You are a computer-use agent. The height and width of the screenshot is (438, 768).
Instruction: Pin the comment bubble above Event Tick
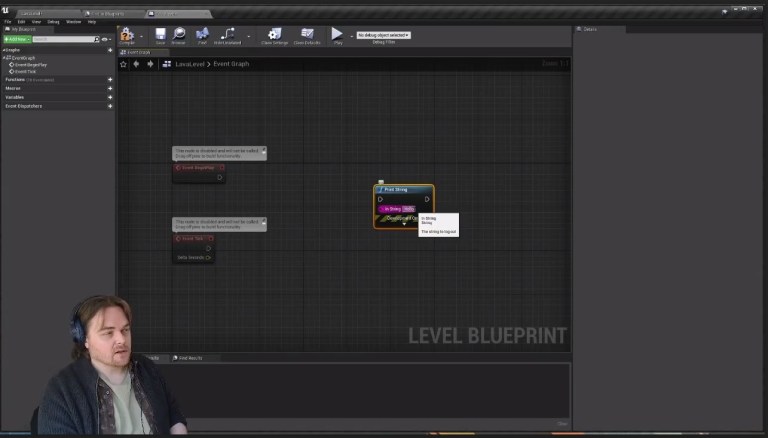click(x=264, y=222)
